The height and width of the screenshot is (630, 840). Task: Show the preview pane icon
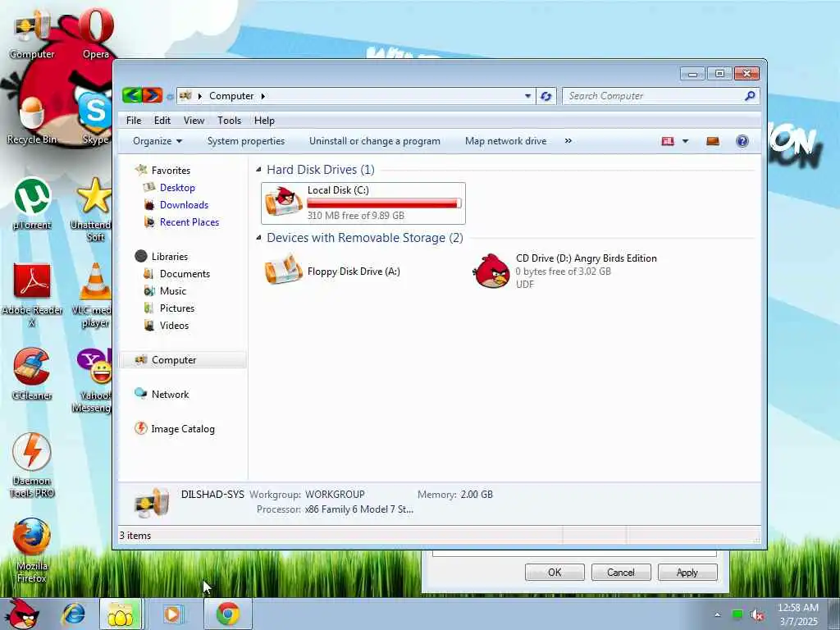(713, 141)
